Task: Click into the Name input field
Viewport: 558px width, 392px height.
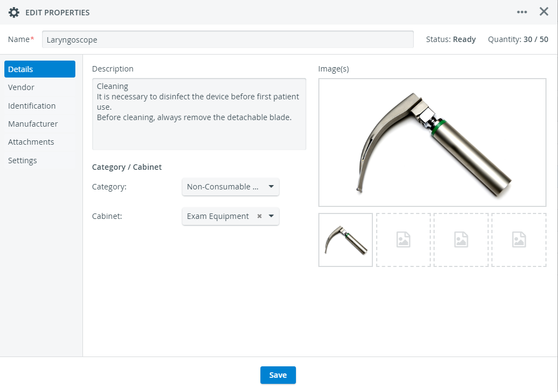Action: (x=228, y=39)
